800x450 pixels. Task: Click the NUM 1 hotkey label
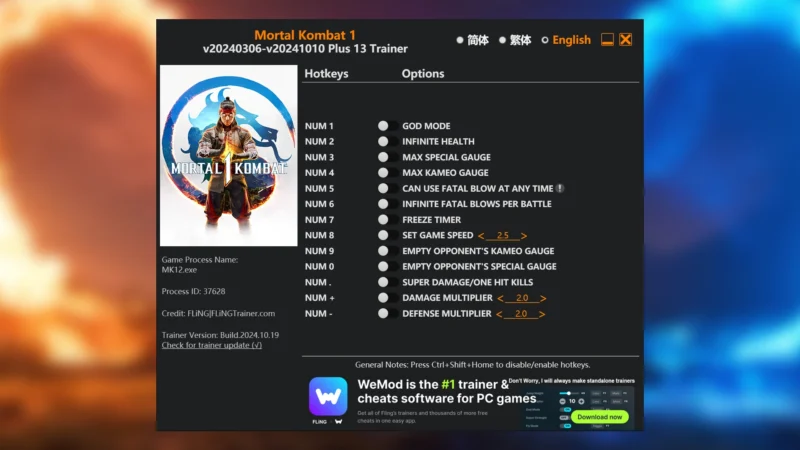(x=319, y=126)
